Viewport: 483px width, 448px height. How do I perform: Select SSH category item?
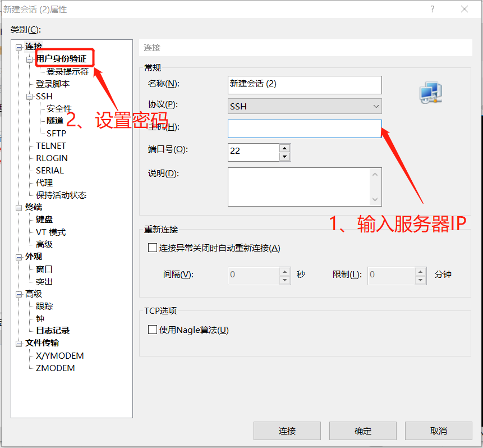[x=44, y=96]
